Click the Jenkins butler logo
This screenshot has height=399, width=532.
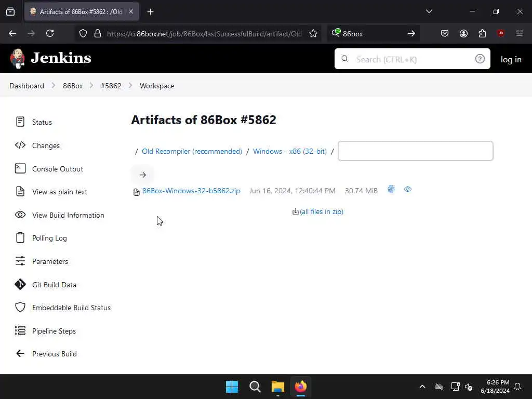click(x=17, y=58)
